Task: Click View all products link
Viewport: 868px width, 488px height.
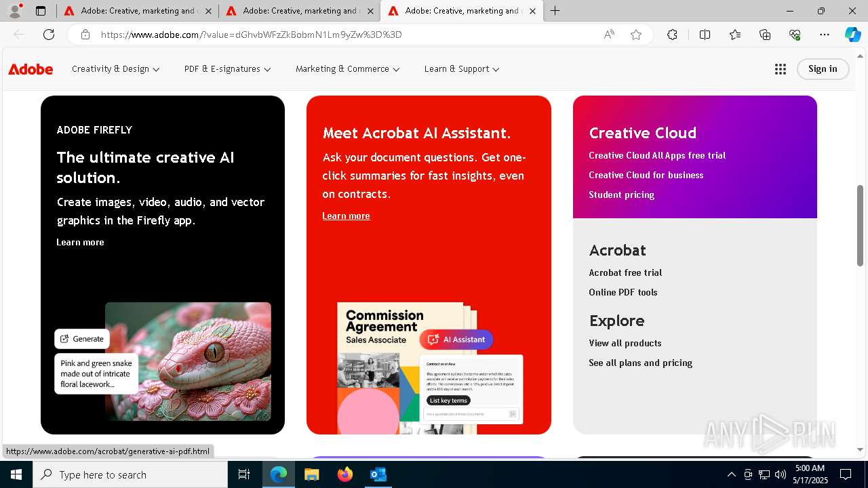Action: [x=625, y=343]
